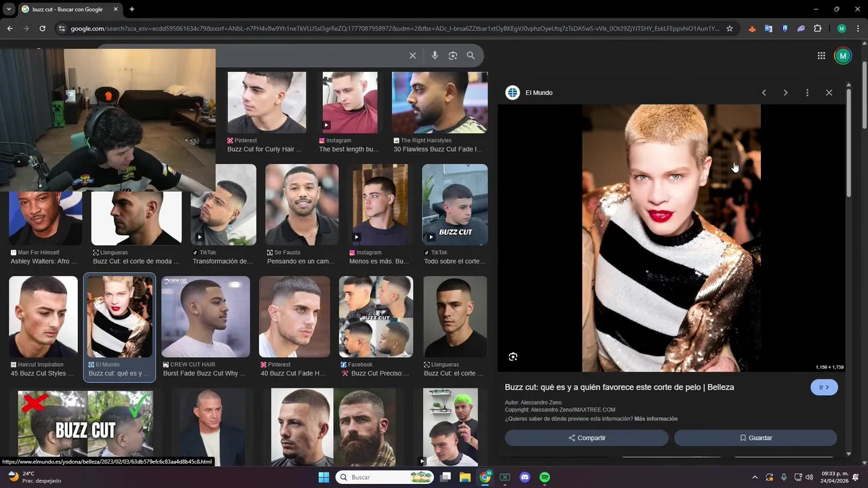Open Sir Fausto 'Pensando en un cam...' thumbnail
This screenshot has height=488, width=868.
point(302,205)
